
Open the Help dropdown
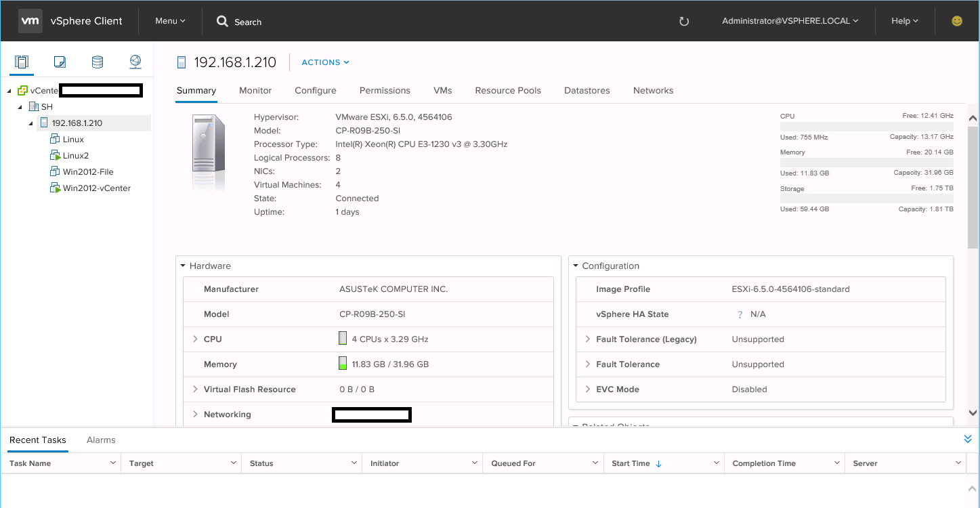pyautogui.click(x=905, y=21)
